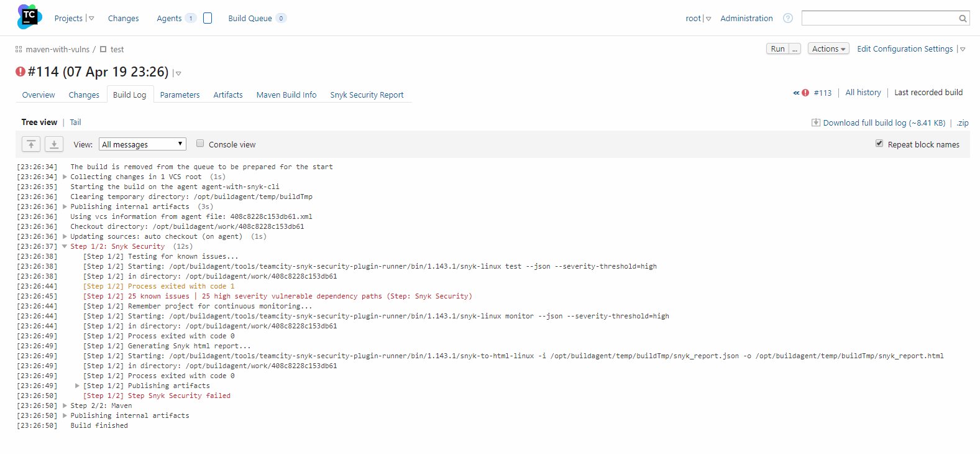Click the Build Queue count badge
This screenshot has width=980, height=454.
281,18
